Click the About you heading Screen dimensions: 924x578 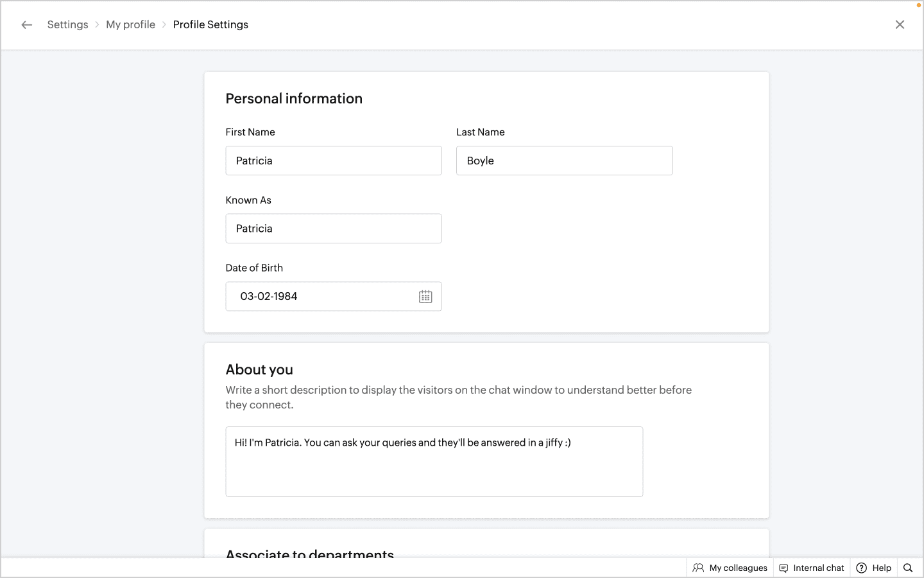click(259, 370)
